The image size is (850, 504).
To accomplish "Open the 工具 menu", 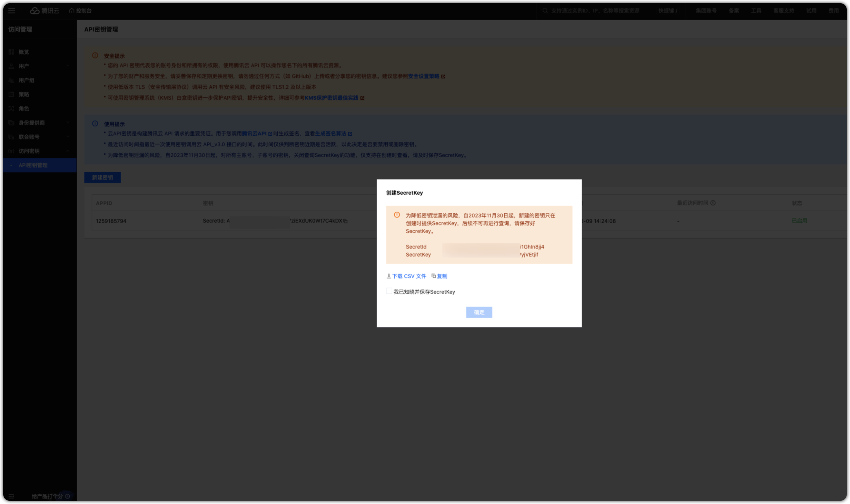I will coord(756,11).
